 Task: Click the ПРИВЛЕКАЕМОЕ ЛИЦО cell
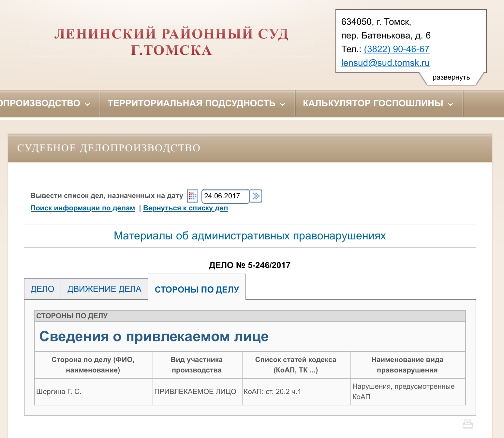pos(198,392)
